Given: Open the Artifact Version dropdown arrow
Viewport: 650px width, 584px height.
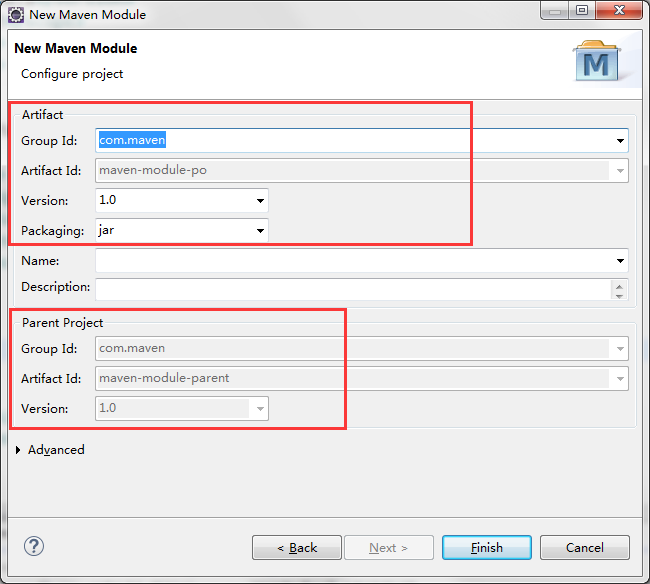Looking at the screenshot, I should pos(260,201).
